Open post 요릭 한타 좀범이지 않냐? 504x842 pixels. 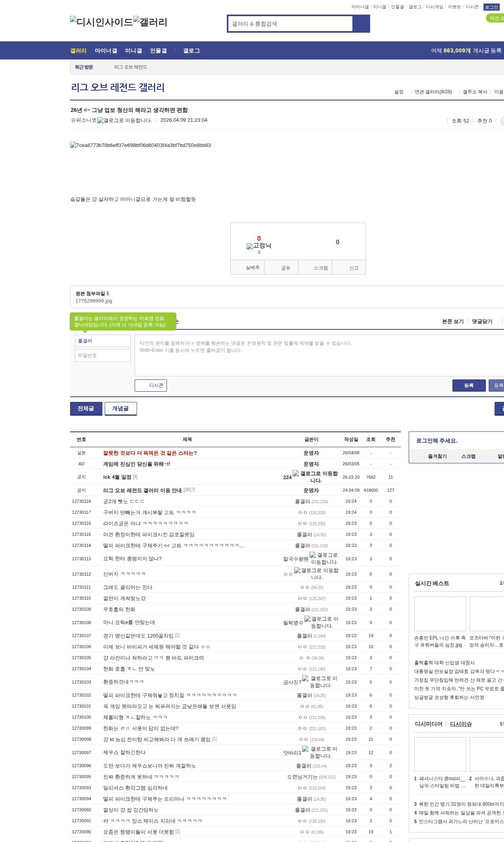(132, 559)
